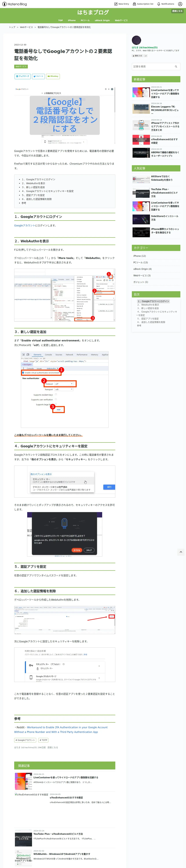The width and height of the screenshot is (186, 868).
Task: Go to トップ breadcrumb link
Action: [12, 27]
